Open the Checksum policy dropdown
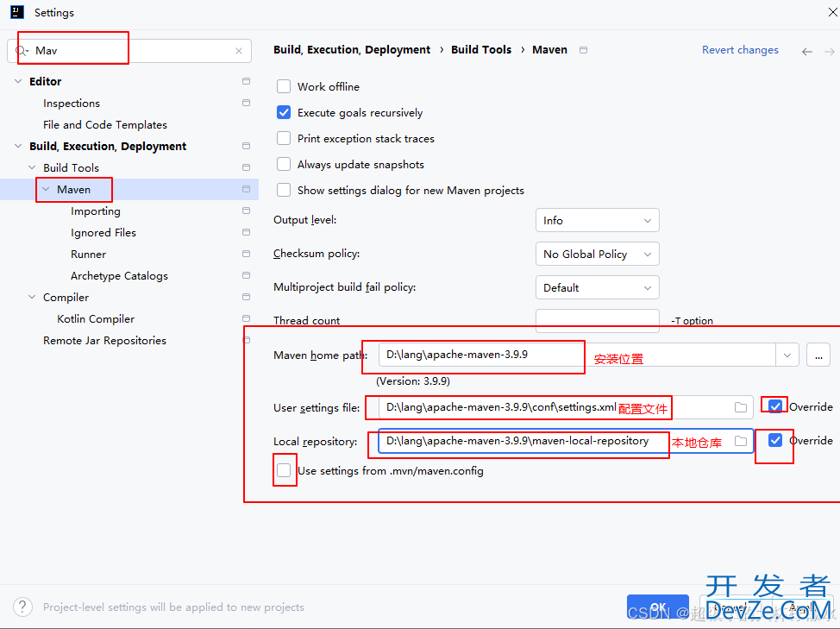This screenshot has height=629, width=840. 598,254
